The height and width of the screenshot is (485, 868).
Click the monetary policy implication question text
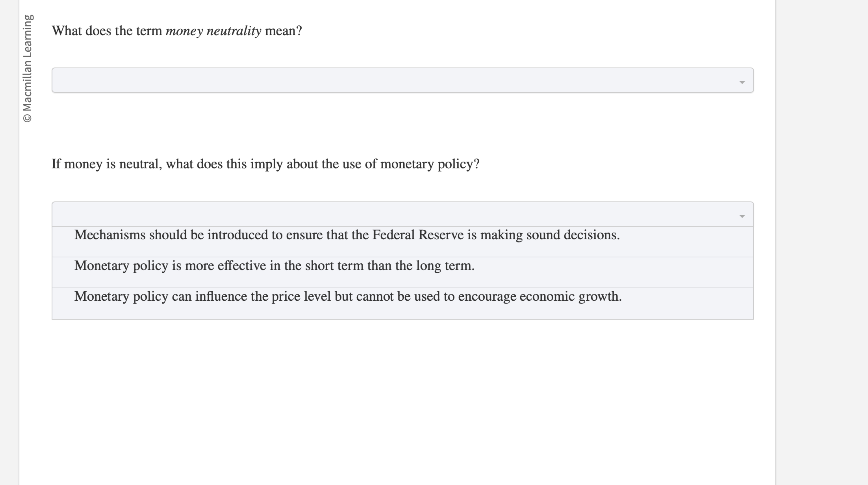click(266, 164)
